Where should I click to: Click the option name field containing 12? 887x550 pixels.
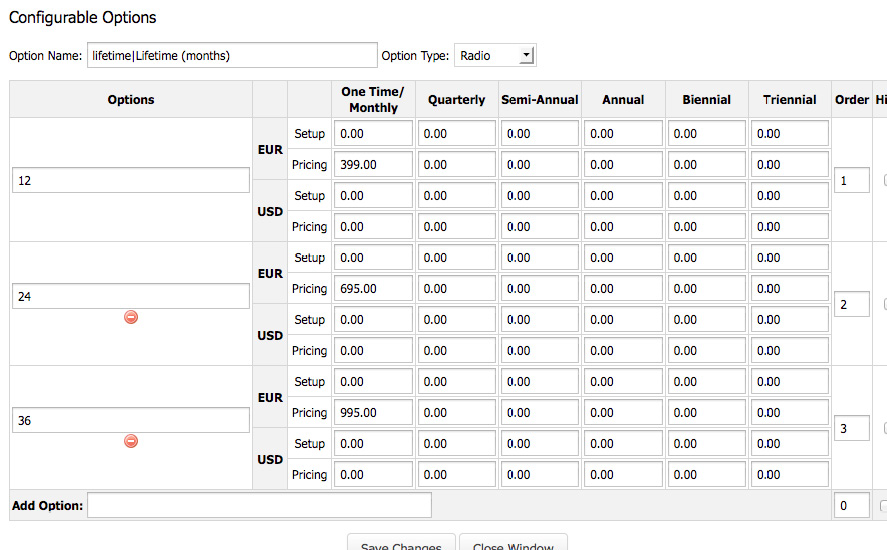click(x=131, y=181)
